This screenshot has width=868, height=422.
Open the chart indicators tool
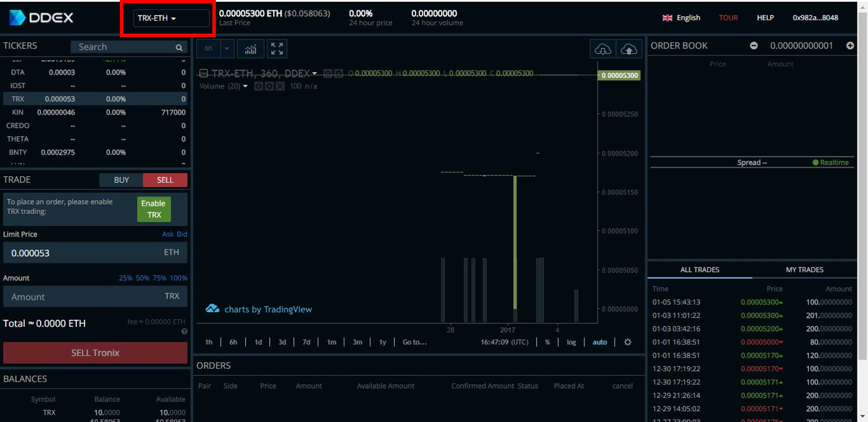(x=251, y=49)
